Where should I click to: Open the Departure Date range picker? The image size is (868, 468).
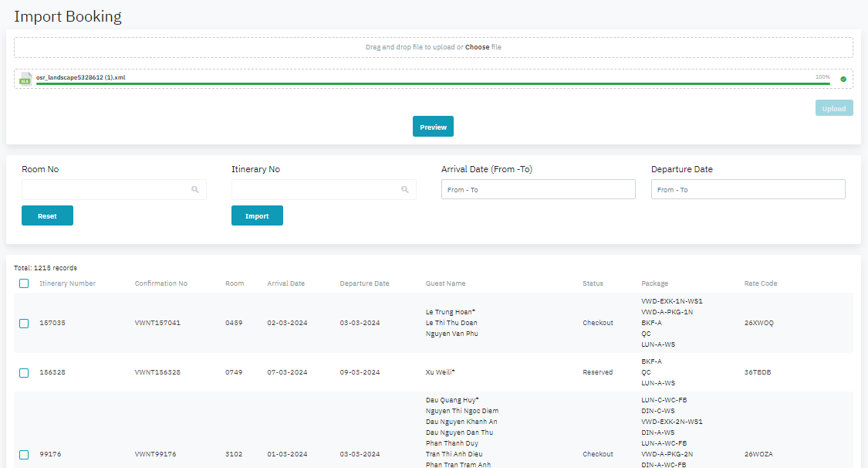click(x=748, y=189)
